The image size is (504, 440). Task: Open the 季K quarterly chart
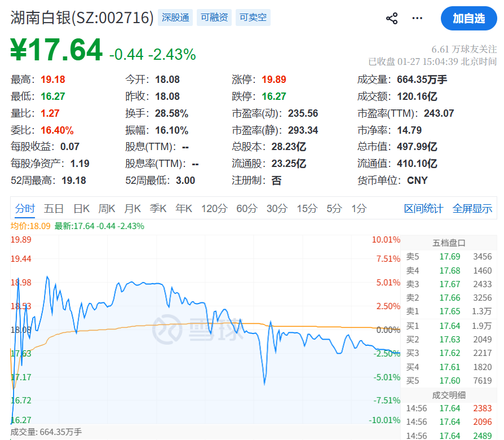(158, 208)
